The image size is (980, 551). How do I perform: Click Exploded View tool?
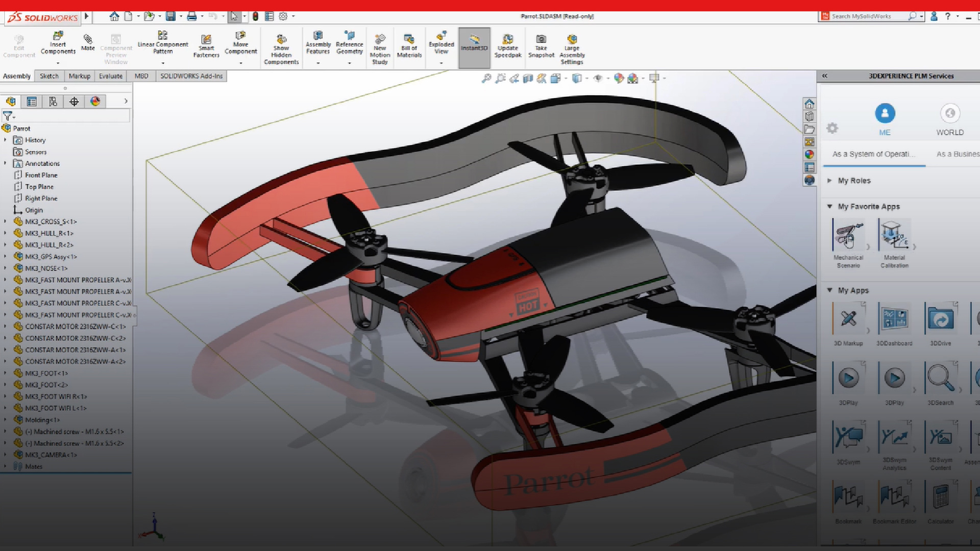click(x=441, y=42)
